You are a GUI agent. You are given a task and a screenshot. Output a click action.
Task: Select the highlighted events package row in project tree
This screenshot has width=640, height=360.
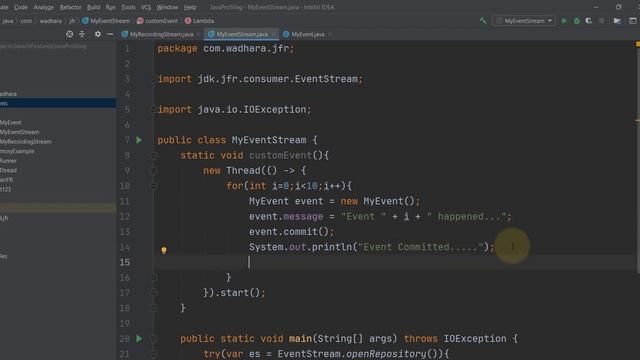point(58,103)
